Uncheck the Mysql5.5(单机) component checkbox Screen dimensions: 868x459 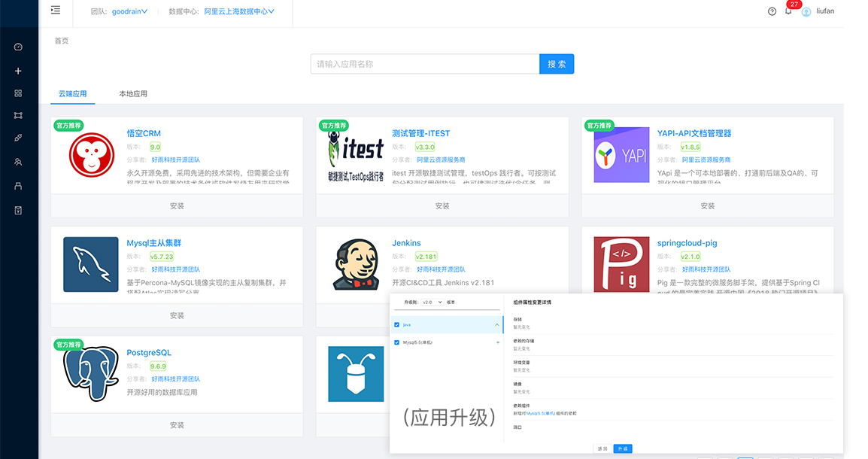(x=397, y=342)
